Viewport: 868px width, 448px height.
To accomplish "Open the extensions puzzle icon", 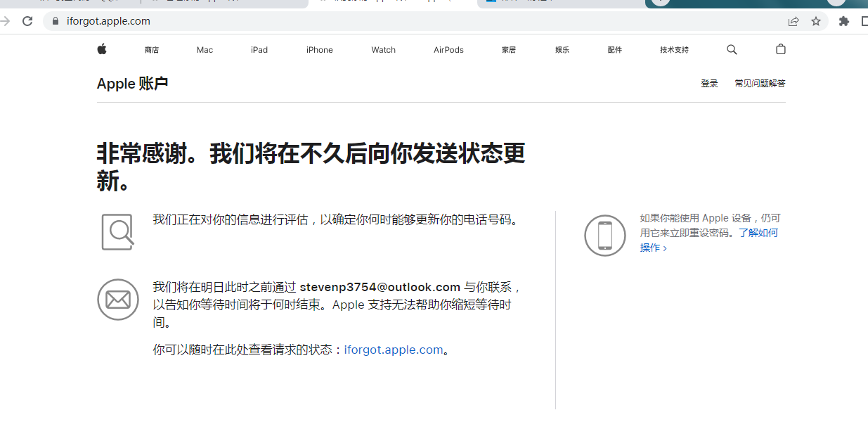I will coord(844,21).
